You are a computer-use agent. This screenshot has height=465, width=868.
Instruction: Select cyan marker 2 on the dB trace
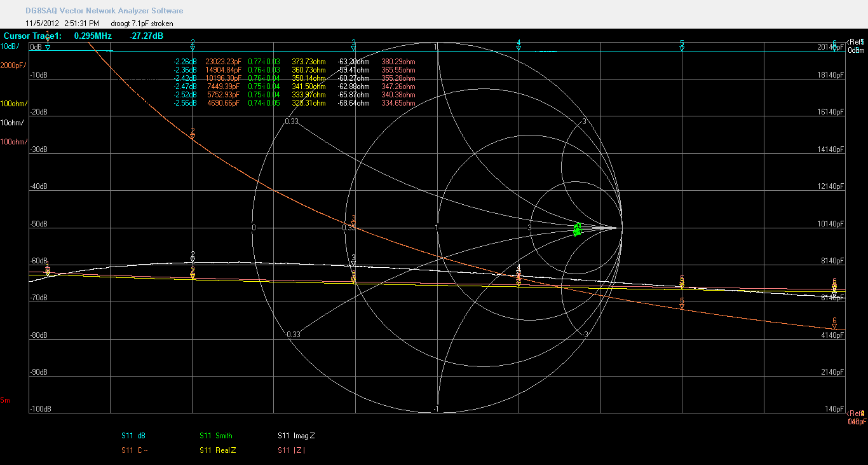coord(193,45)
